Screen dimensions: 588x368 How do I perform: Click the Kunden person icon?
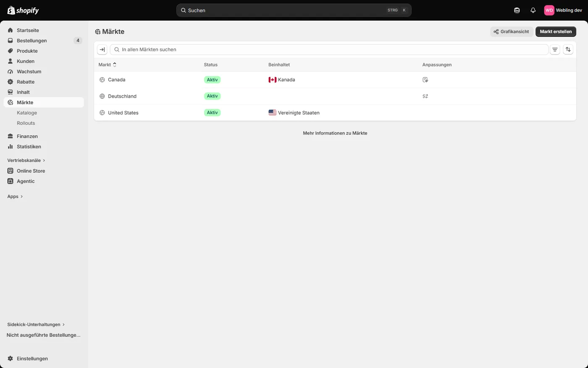coord(10,61)
